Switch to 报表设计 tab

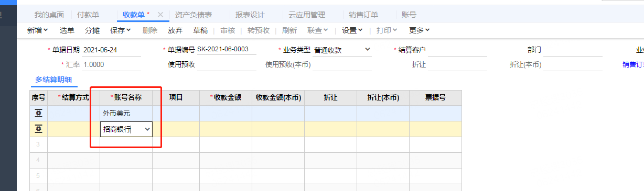coord(250,15)
